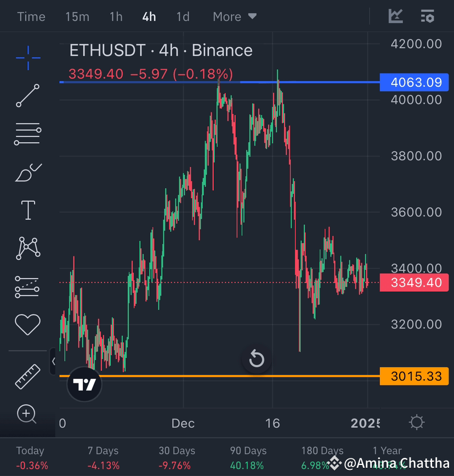The height and width of the screenshot is (476, 454).
Task: Open the More timeframes dropdown
Action: (x=234, y=16)
